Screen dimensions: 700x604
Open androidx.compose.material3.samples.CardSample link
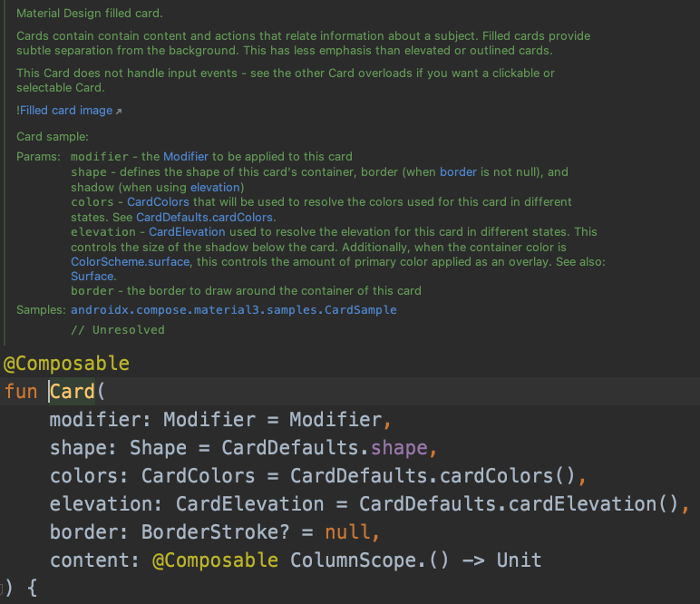pos(233,310)
